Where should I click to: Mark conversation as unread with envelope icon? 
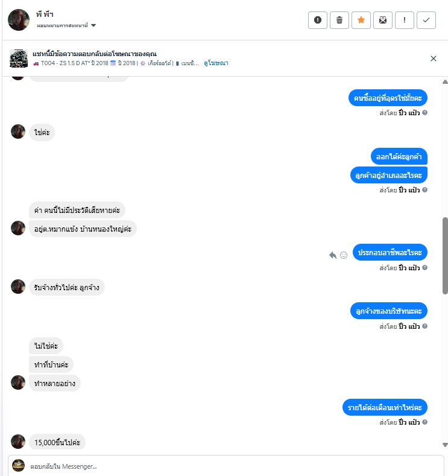(383, 20)
